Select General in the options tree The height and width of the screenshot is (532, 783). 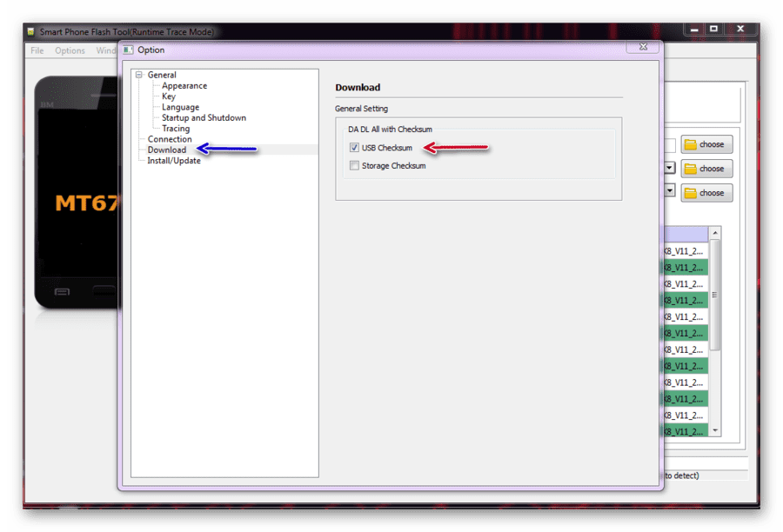pos(162,75)
